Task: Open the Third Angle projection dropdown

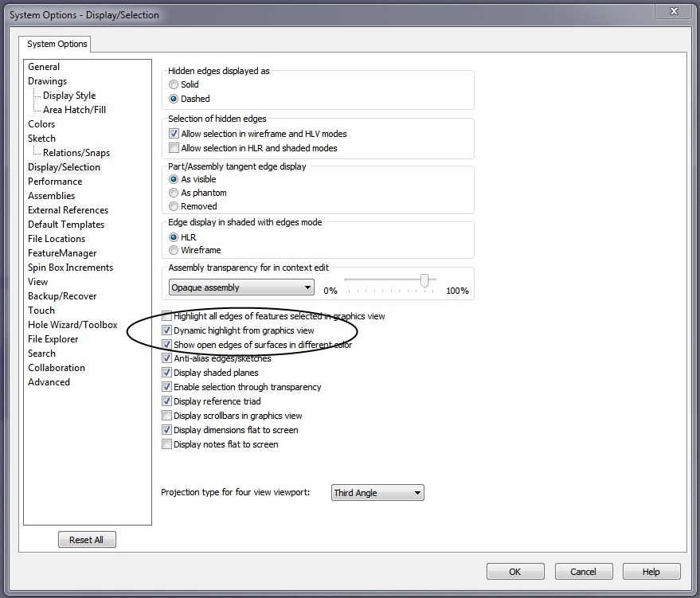Action: click(377, 493)
